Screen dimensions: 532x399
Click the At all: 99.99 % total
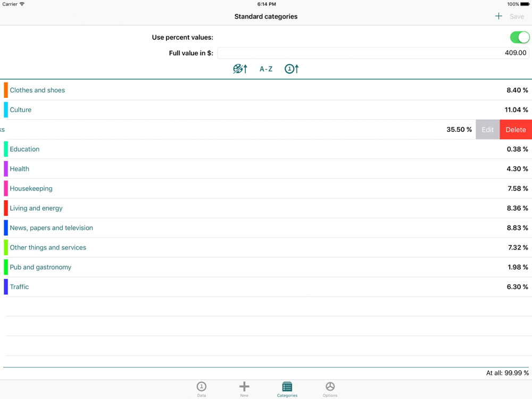[x=507, y=373]
